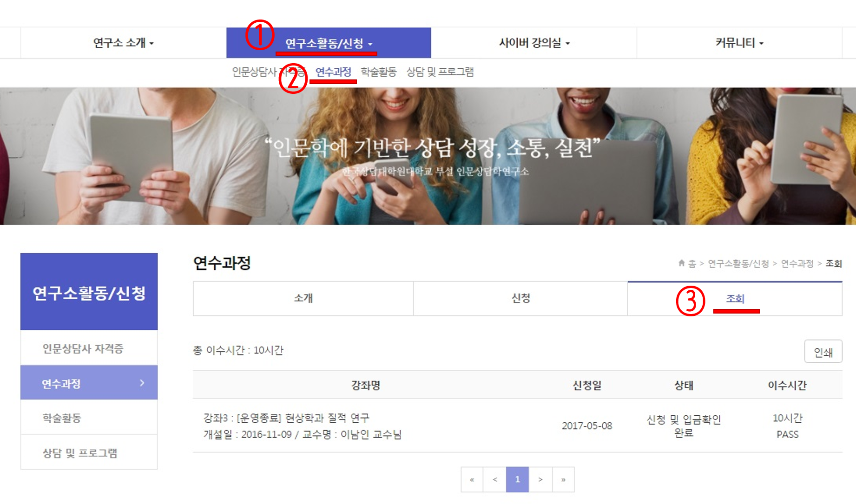Click the chevron arrow beside sidebar 연수과정
The width and height of the screenshot is (856, 504).
(142, 383)
